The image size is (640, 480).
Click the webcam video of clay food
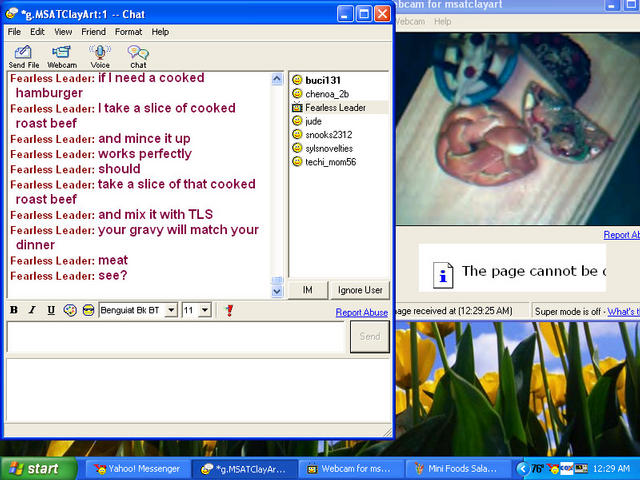[x=518, y=129]
